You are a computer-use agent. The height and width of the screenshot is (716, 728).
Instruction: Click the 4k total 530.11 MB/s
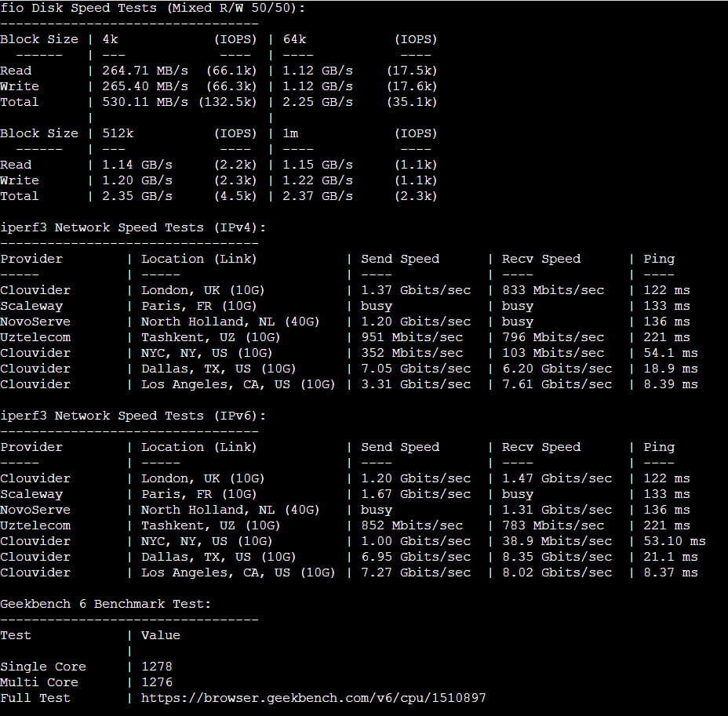click(x=145, y=102)
